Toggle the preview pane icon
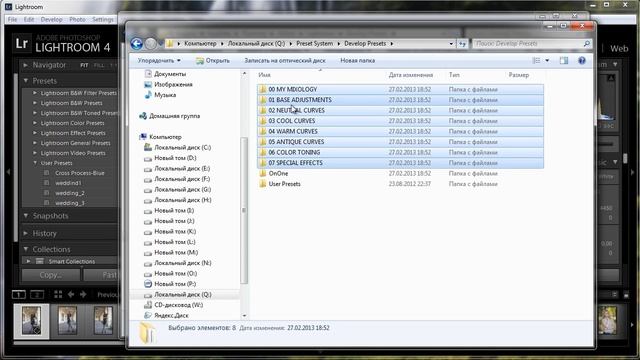This screenshot has width=640, height=360. click(x=564, y=60)
